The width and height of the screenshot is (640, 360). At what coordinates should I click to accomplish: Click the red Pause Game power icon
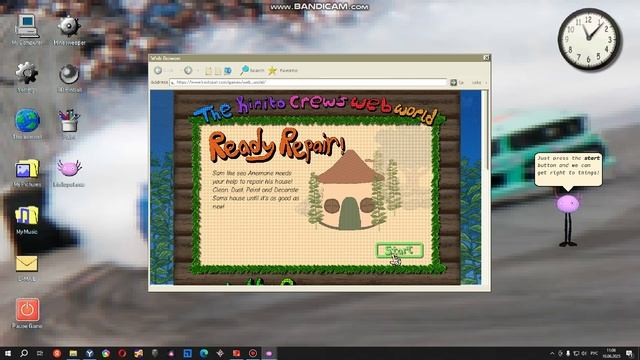pyautogui.click(x=27, y=313)
